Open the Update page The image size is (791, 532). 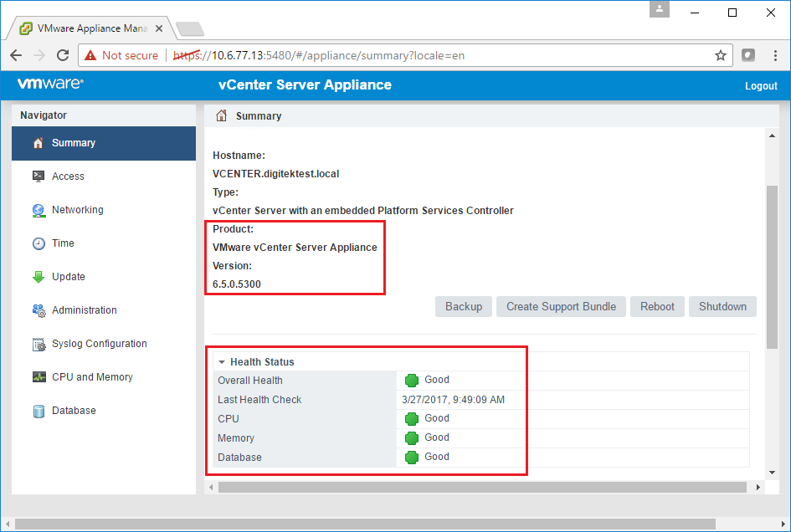[104, 276]
